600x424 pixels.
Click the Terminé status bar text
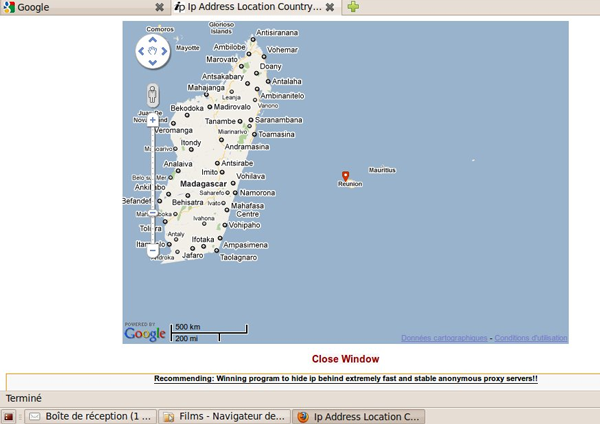24,398
